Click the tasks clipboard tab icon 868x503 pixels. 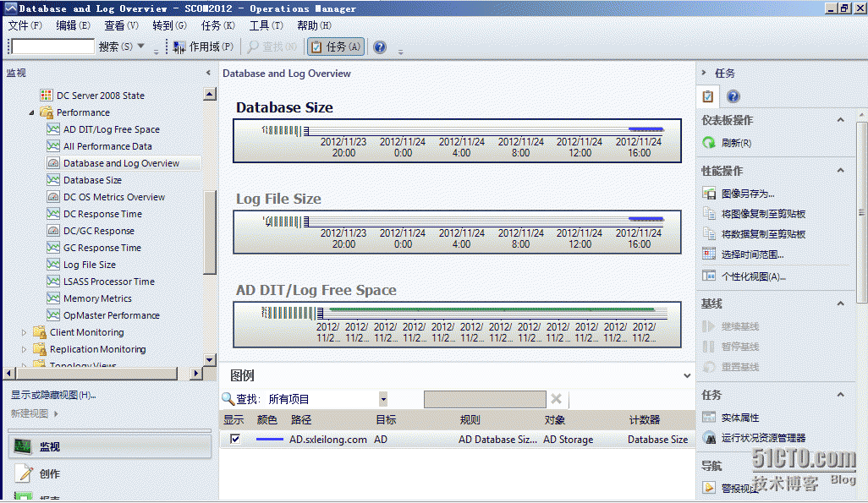click(708, 96)
